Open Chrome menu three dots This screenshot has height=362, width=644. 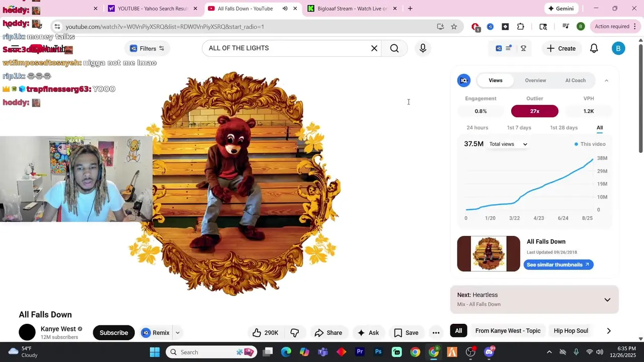tap(635, 27)
